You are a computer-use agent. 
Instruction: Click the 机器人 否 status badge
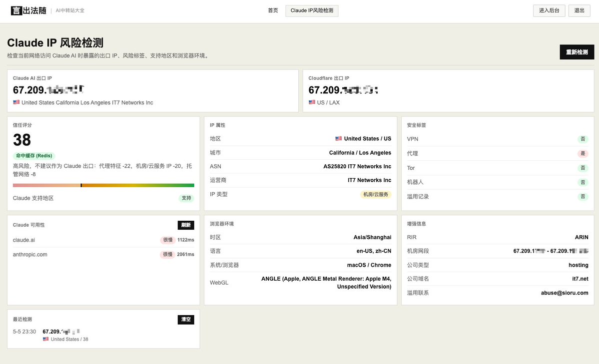(583, 182)
